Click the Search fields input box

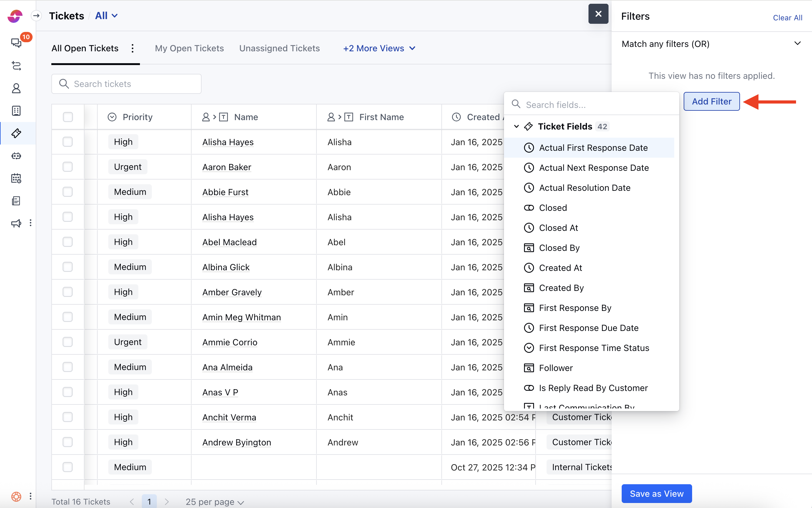point(595,105)
